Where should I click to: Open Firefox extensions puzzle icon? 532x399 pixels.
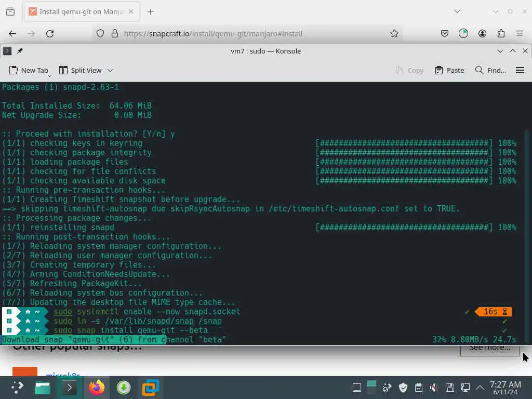tap(501, 33)
